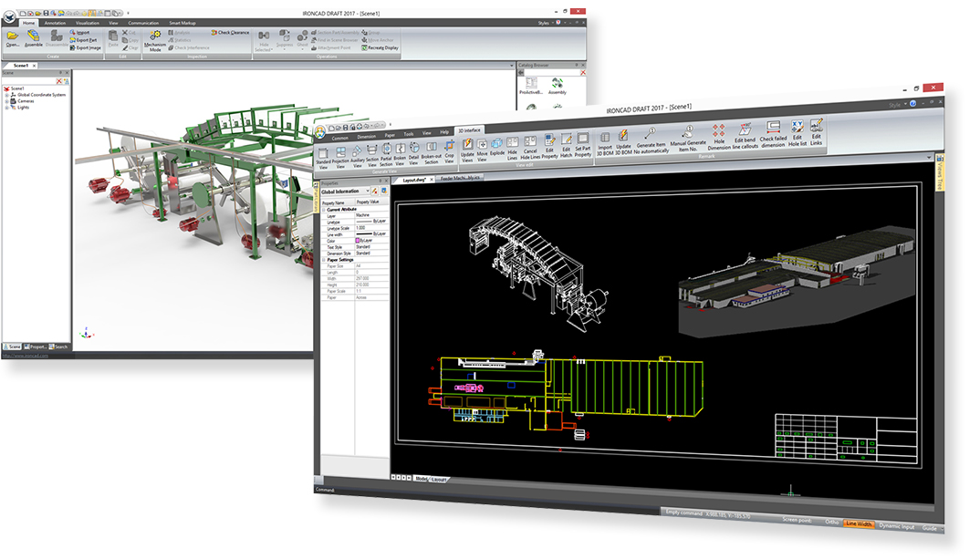Switch to the Model sheet tab
The image size is (980, 559).
click(x=421, y=478)
